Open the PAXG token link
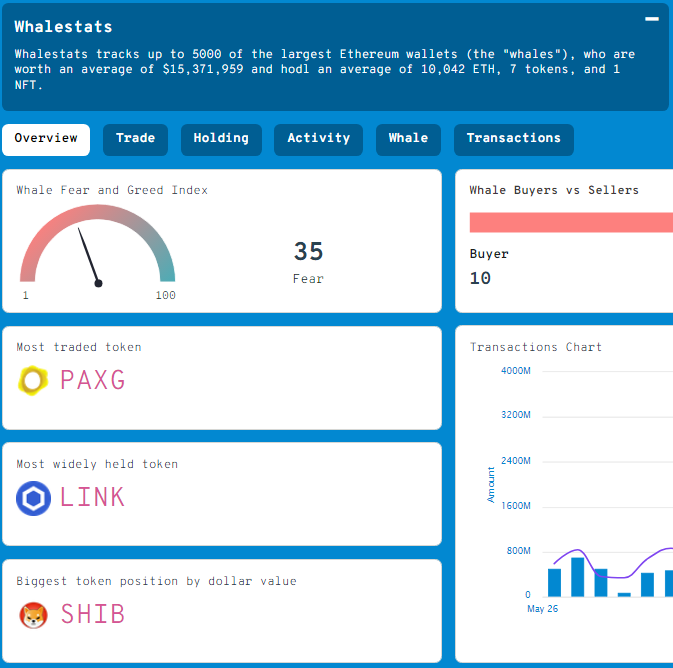 click(x=93, y=380)
